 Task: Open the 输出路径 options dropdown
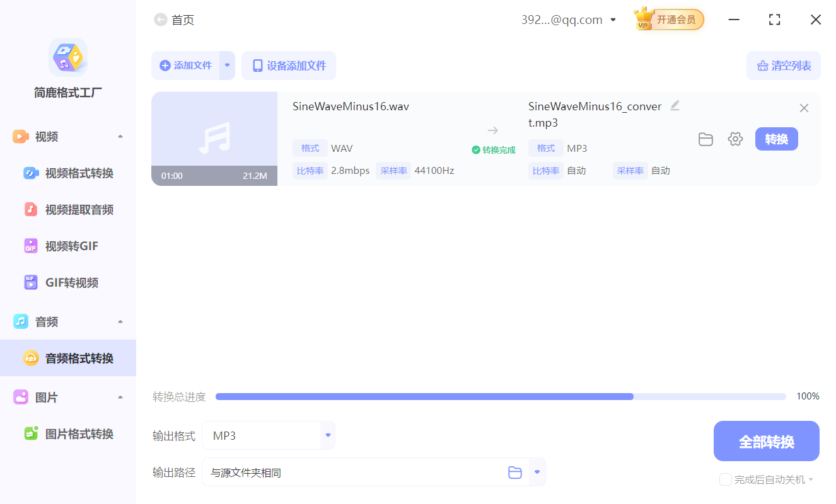(x=537, y=471)
